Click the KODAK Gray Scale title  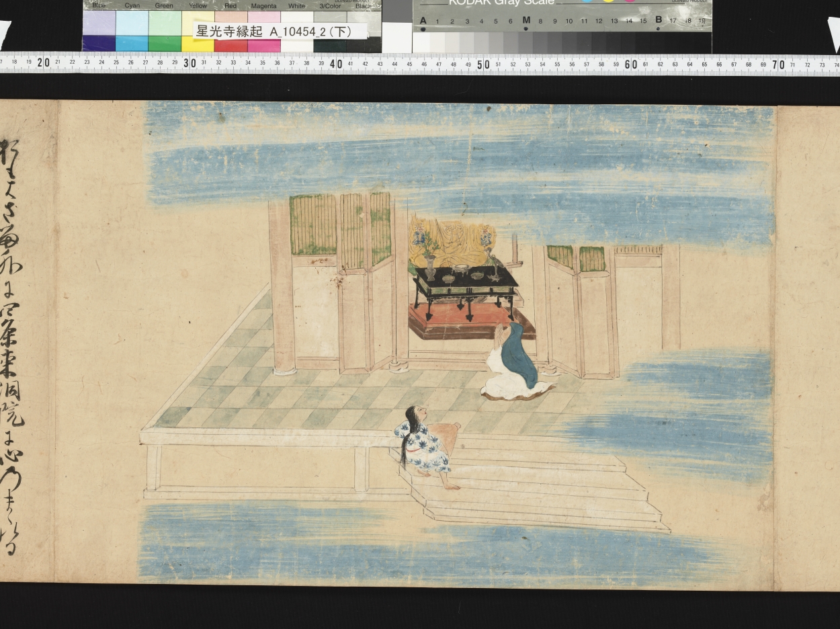(x=501, y=3)
